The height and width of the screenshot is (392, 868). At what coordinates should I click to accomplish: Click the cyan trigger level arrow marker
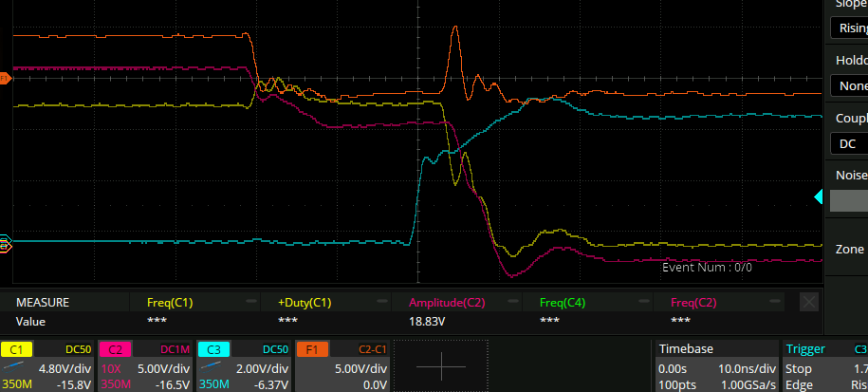(x=820, y=196)
